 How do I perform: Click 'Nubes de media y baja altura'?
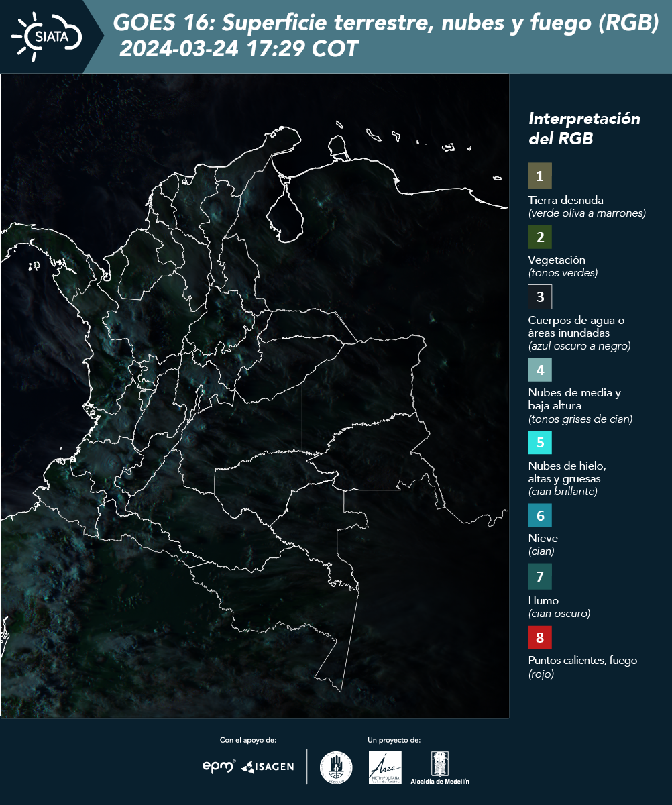pyautogui.click(x=575, y=399)
